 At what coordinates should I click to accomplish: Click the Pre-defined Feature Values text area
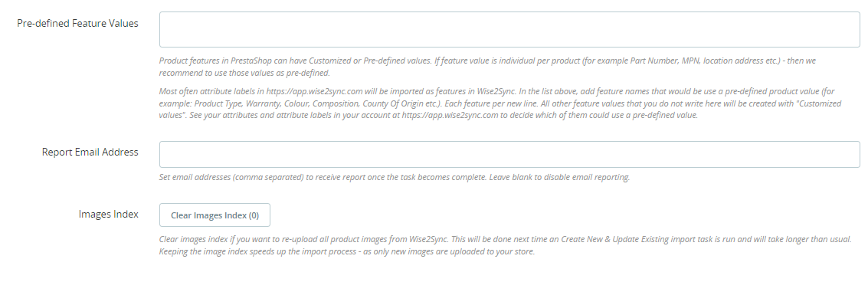[x=509, y=30]
